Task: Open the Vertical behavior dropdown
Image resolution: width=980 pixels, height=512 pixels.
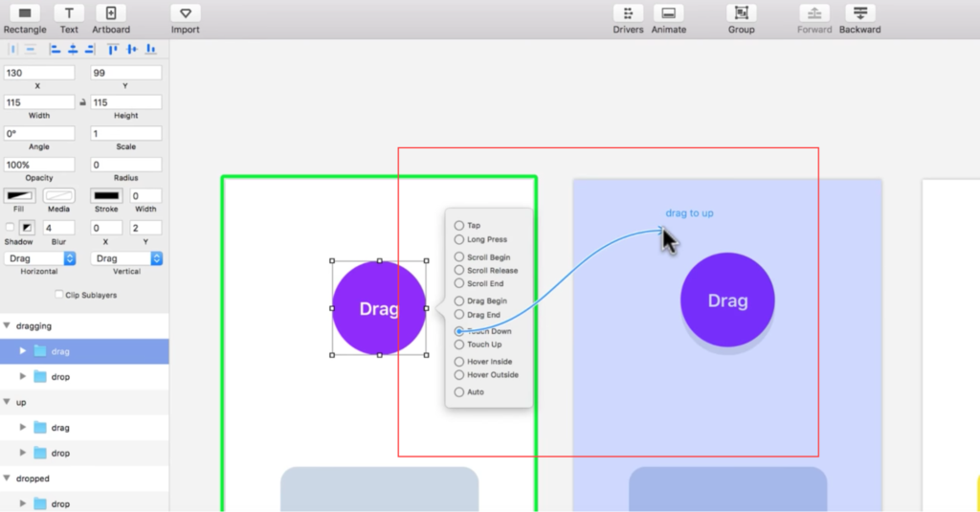Action: pos(126,258)
